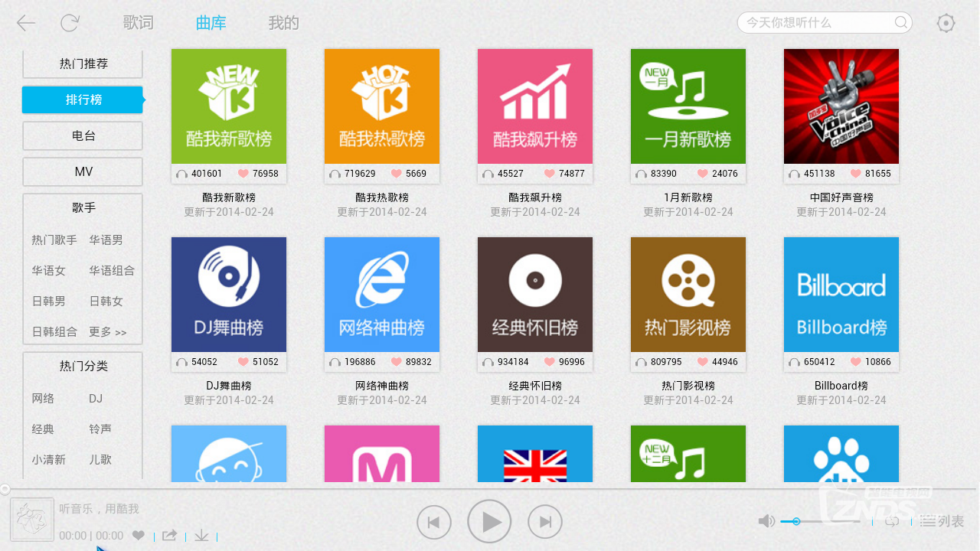Open the 热门歌手 category link
The image size is (980, 551).
pos(54,240)
